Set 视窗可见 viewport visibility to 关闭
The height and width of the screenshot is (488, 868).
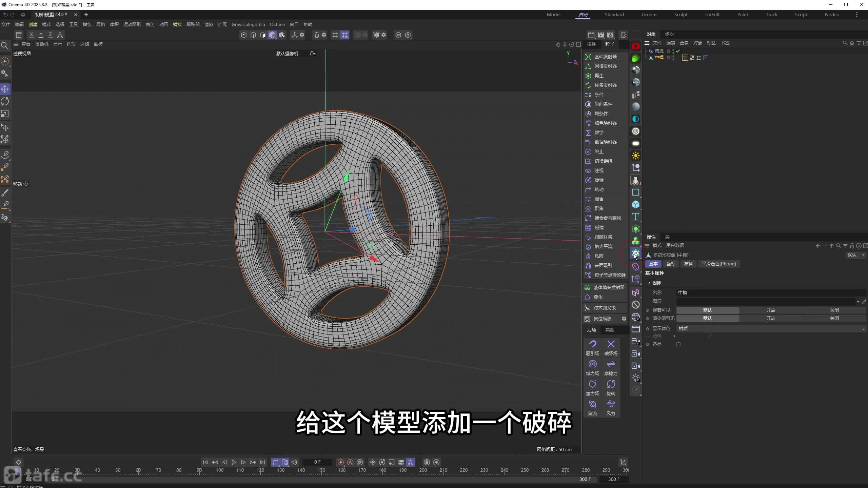pos(834,310)
